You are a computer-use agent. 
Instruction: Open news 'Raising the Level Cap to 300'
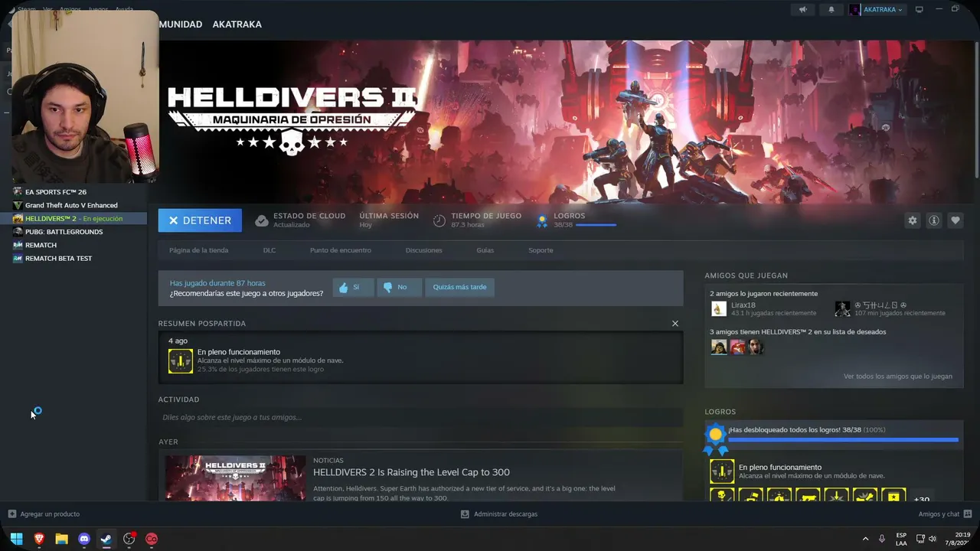411,472
